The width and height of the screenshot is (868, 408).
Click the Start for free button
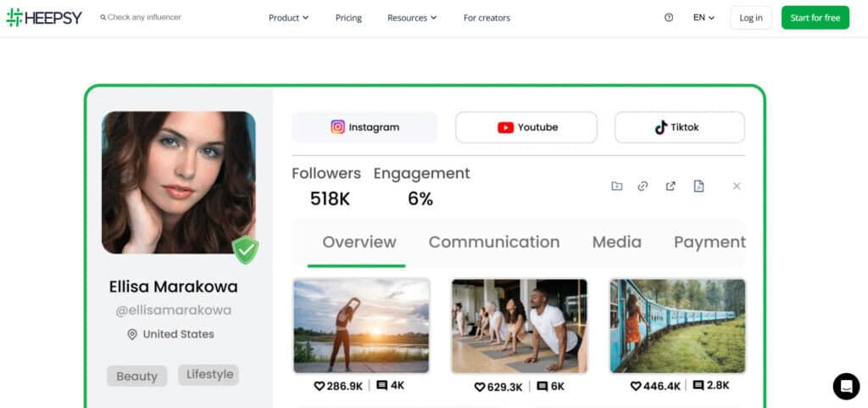coord(815,18)
